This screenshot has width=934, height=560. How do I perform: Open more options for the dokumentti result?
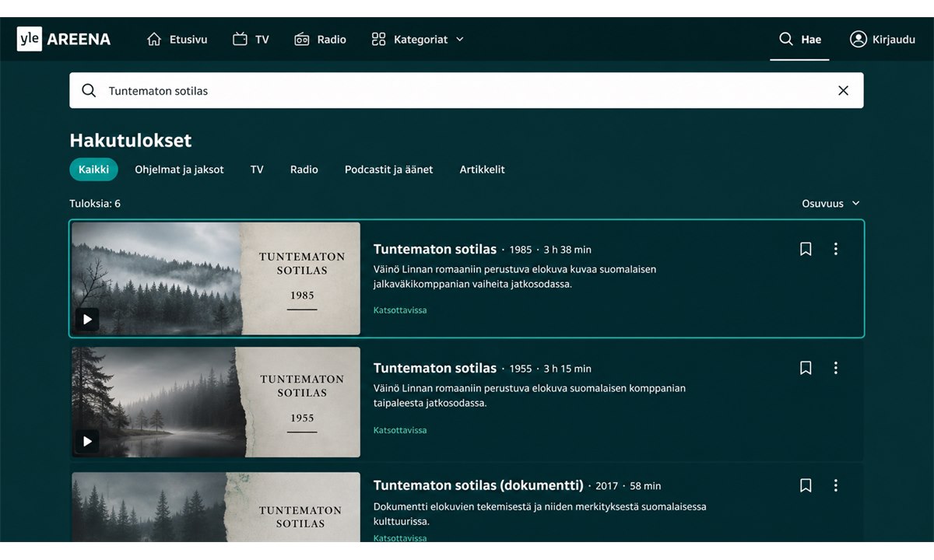point(836,485)
